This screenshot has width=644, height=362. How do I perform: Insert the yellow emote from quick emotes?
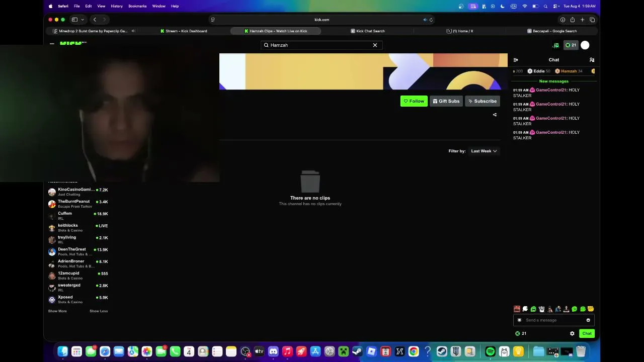[591, 309]
